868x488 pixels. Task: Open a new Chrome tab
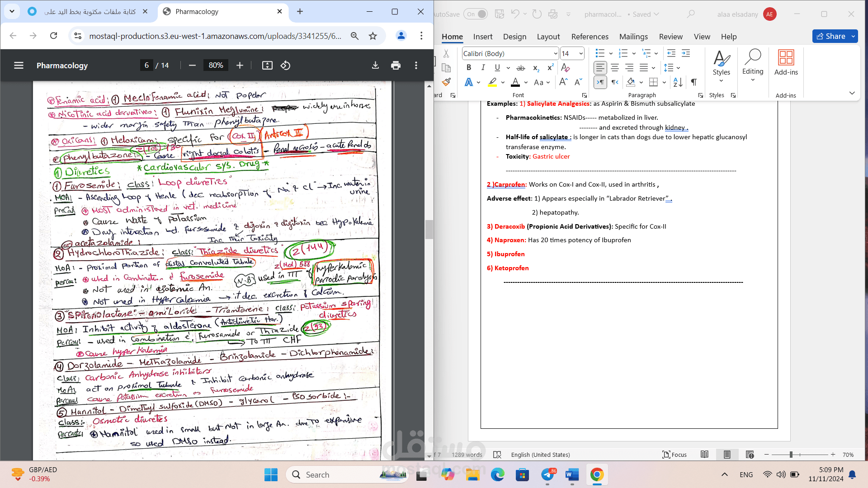[300, 12]
